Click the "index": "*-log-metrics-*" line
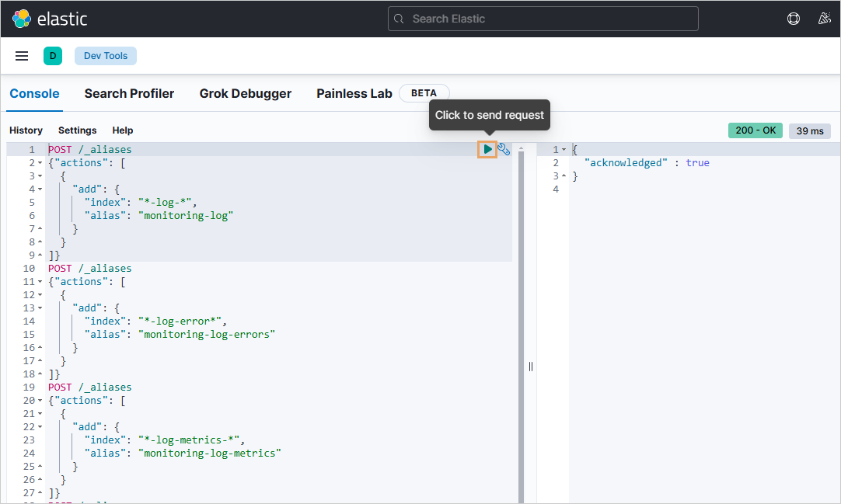 165,440
